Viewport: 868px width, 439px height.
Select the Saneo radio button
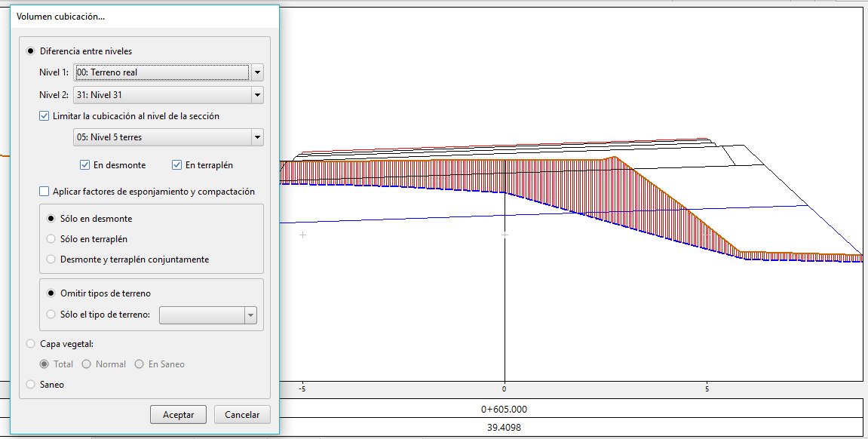click(x=30, y=385)
